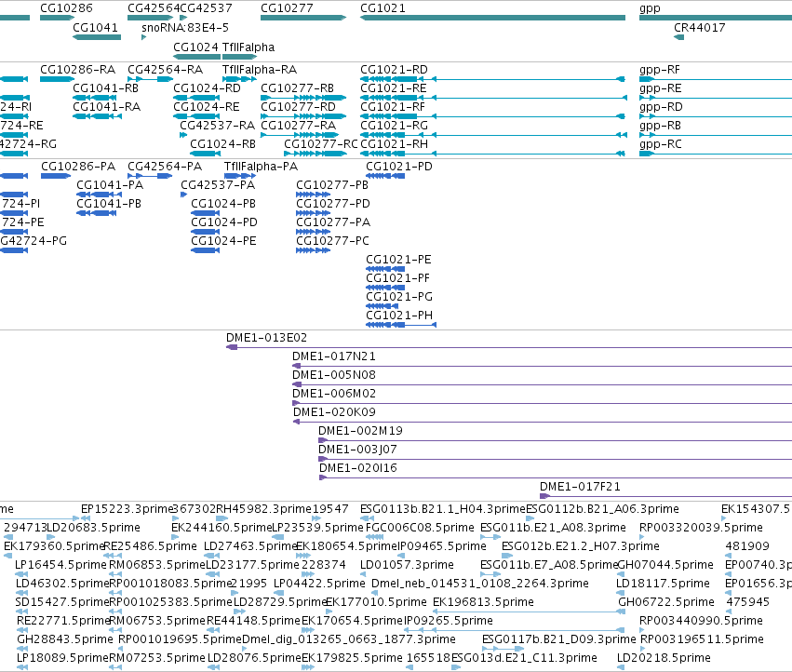Click EST GH28843.5prime label
This screenshot has height=672, width=792.
coord(64,639)
